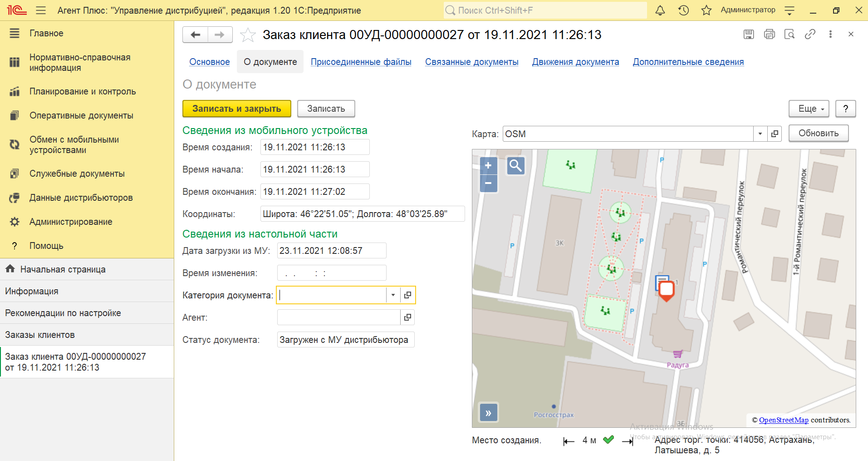
Task: Click the save document diskette icon
Action: click(749, 34)
